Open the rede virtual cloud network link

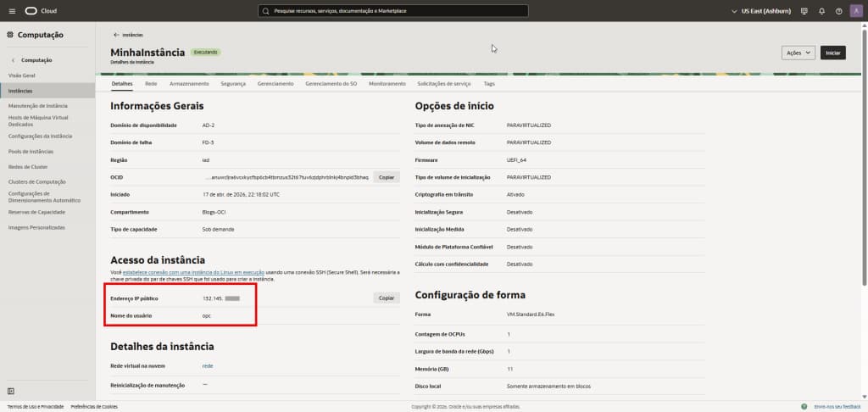click(208, 365)
